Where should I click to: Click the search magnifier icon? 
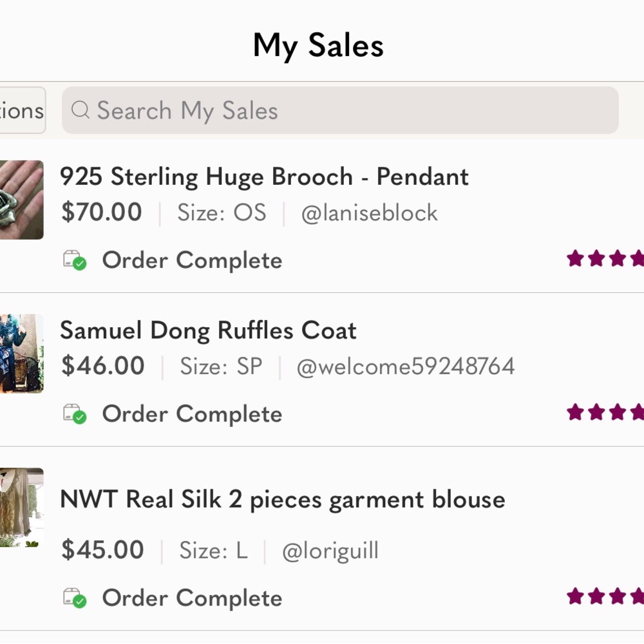coord(80,109)
